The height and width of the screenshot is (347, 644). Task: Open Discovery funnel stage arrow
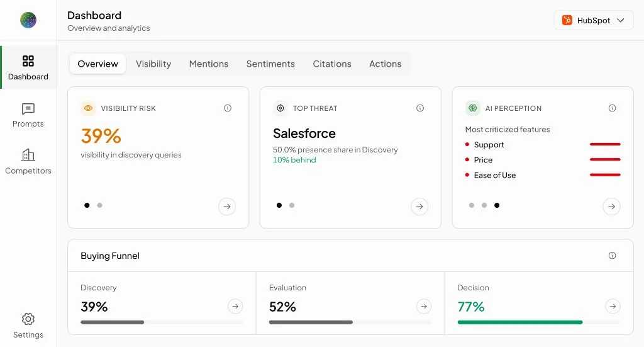click(x=235, y=306)
